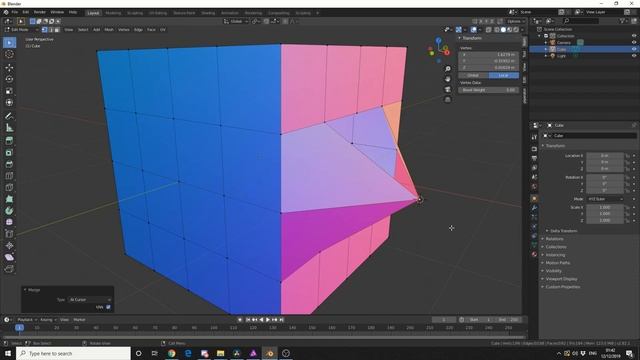The width and height of the screenshot is (640, 360).
Task: Open the Material properties tab icon
Action: (x=534, y=254)
